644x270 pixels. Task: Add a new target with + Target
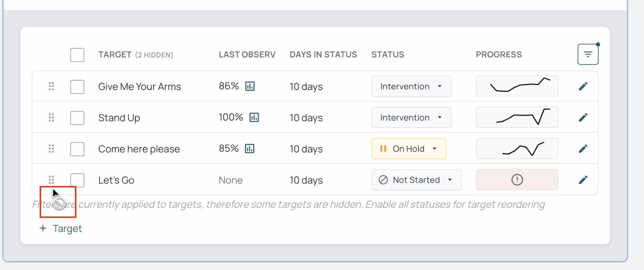[61, 229]
